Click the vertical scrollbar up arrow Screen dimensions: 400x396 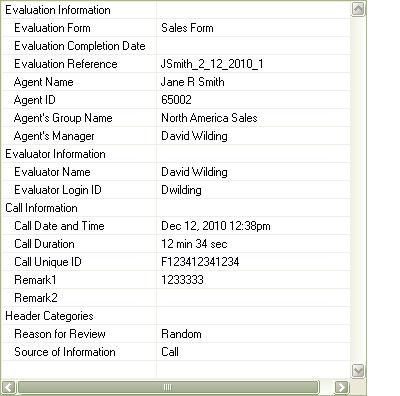pos(358,8)
